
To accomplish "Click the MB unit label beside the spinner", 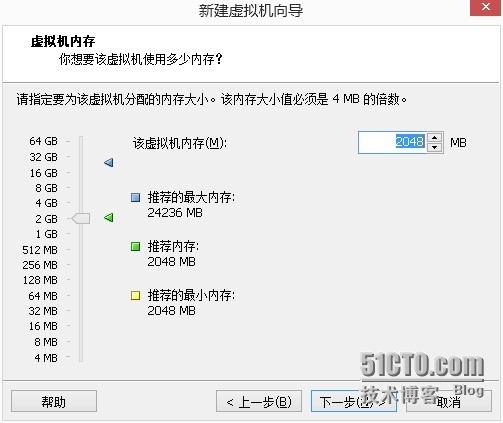I will (x=458, y=143).
